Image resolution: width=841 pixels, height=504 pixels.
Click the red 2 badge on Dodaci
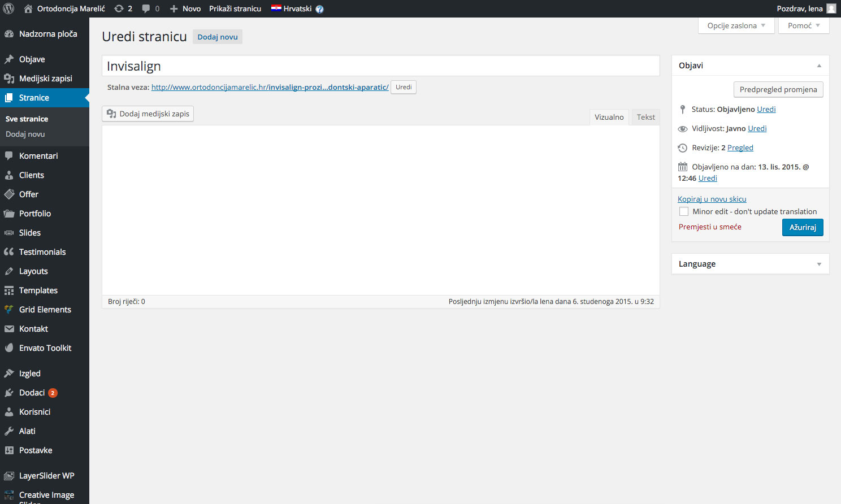pos(53,393)
